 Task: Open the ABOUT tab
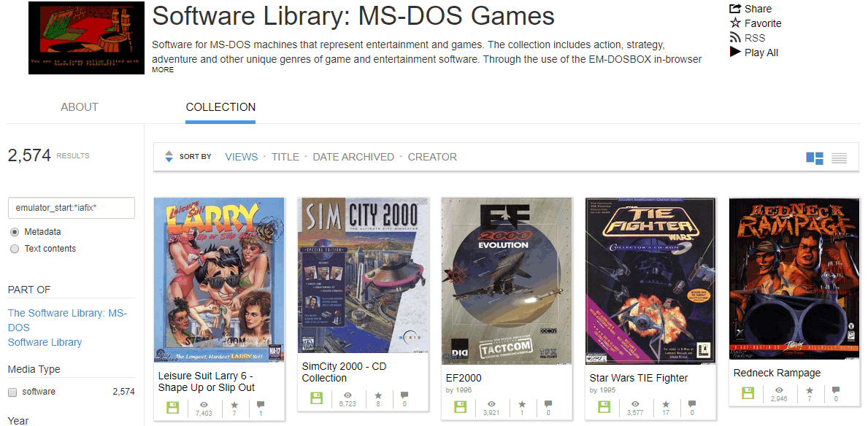coord(79,107)
